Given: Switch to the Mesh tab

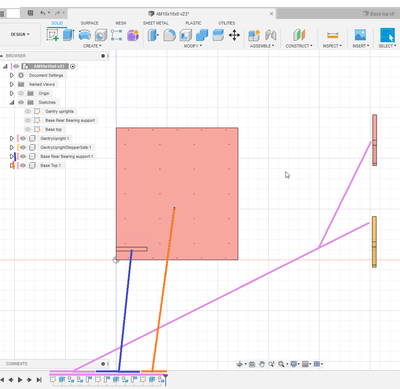Looking at the screenshot, I should click(121, 23).
